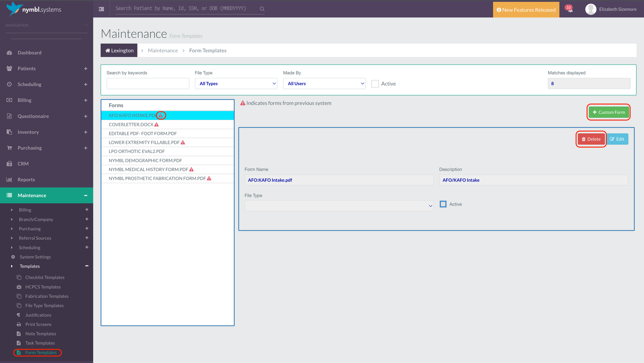Open Reports from the sidebar
Image resolution: width=644 pixels, height=363 pixels.
[x=26, y=179]
